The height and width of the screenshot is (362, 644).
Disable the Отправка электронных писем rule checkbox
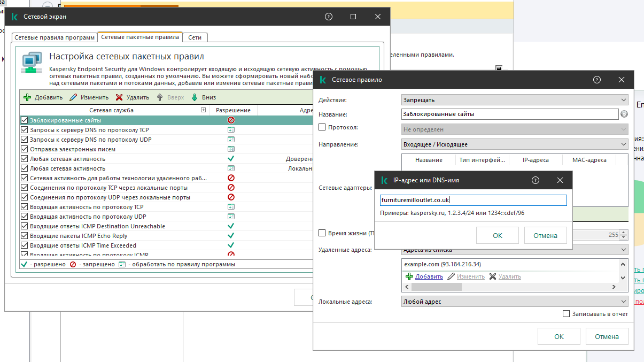(x=24, y=149)
